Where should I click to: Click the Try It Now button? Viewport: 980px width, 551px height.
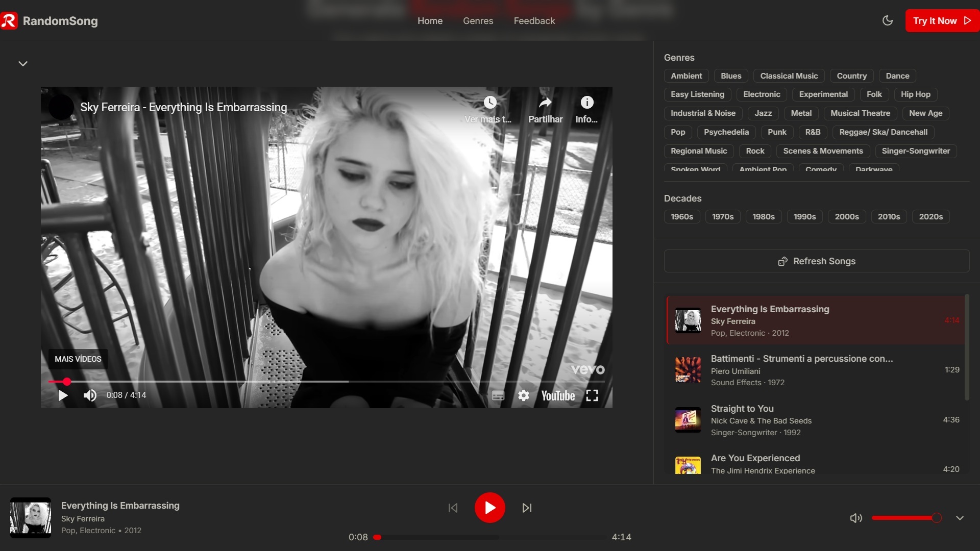(942, 21)
